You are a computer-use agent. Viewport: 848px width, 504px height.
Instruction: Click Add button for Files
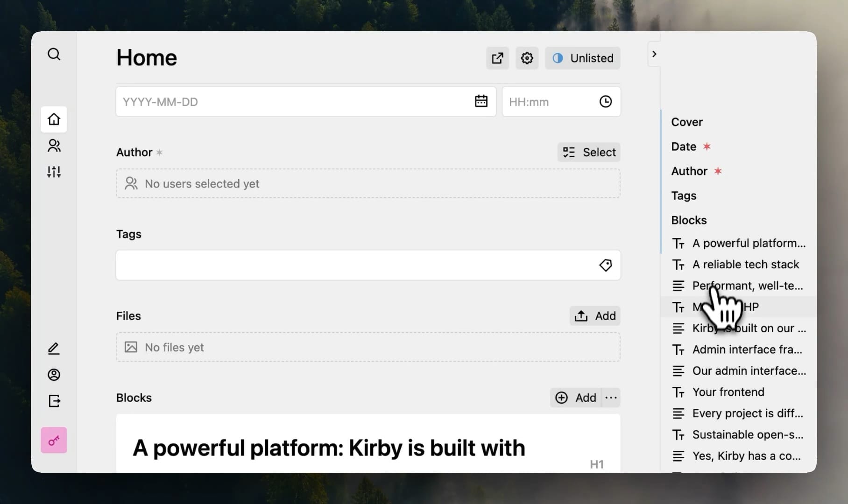coord(594,316)
